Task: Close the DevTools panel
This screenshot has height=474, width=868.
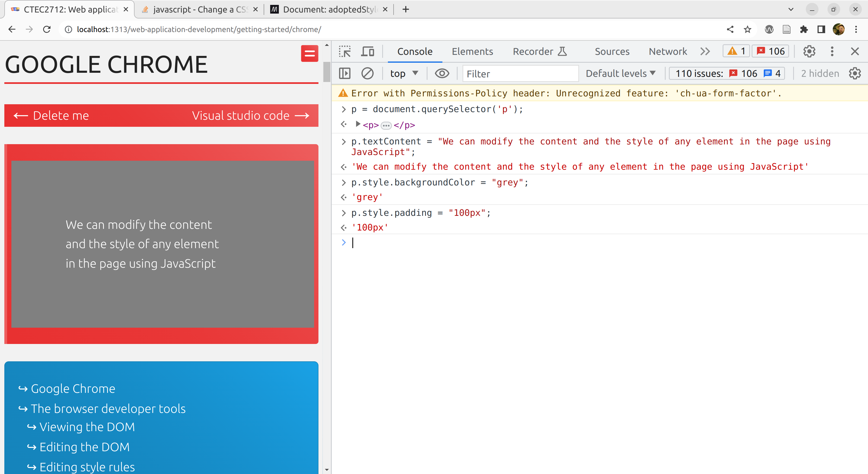Action: [855, 52]
